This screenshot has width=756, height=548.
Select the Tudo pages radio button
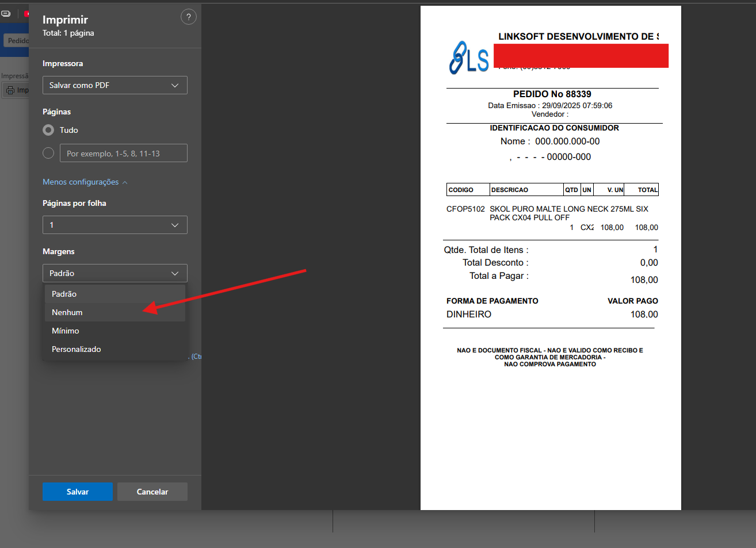tap(48, 130)
